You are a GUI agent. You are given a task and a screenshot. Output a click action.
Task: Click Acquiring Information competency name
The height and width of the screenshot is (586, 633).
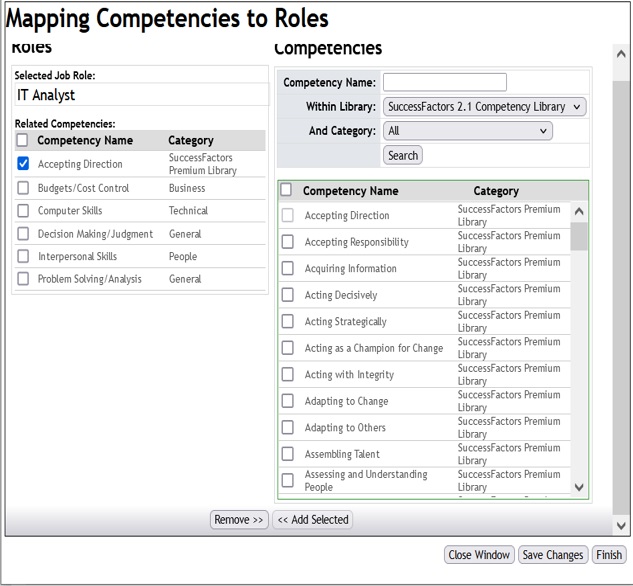coord(350,268)
